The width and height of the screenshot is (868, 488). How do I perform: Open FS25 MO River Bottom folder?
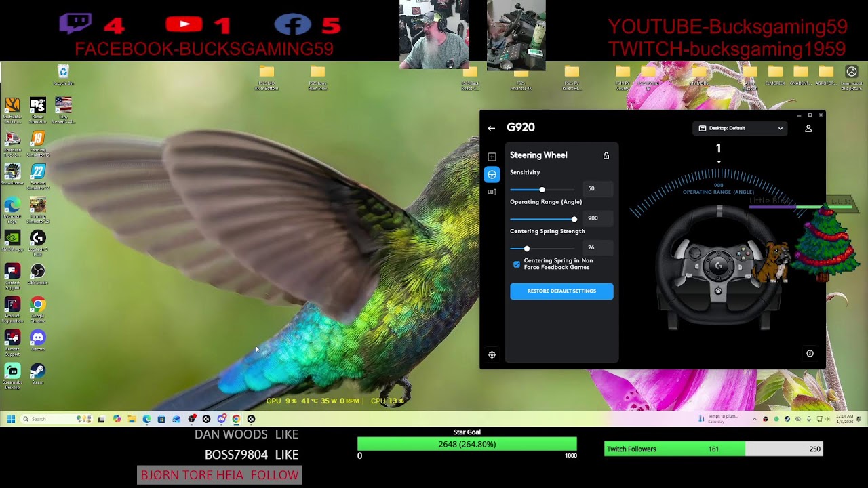pyautogui.click(x=267, y=78)
